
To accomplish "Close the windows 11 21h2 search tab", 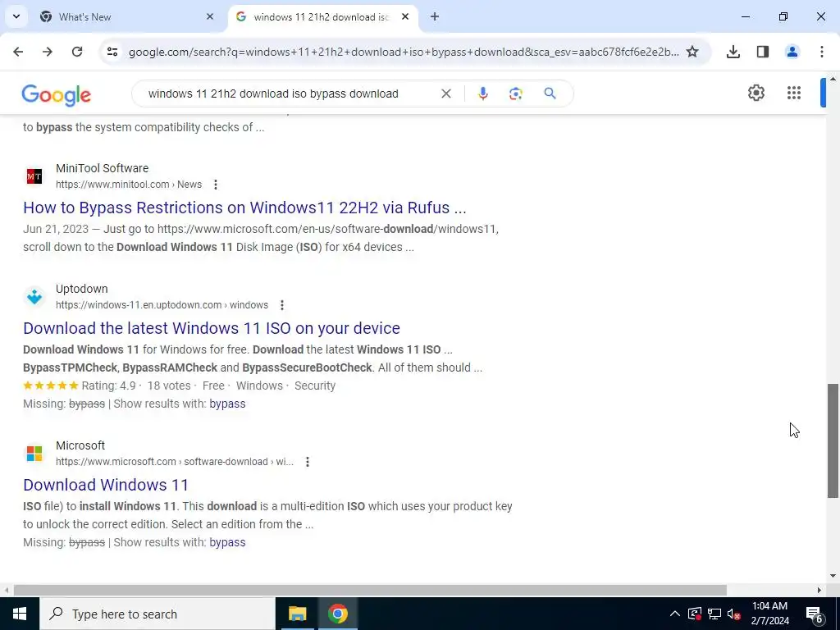I will coord(405,16).
